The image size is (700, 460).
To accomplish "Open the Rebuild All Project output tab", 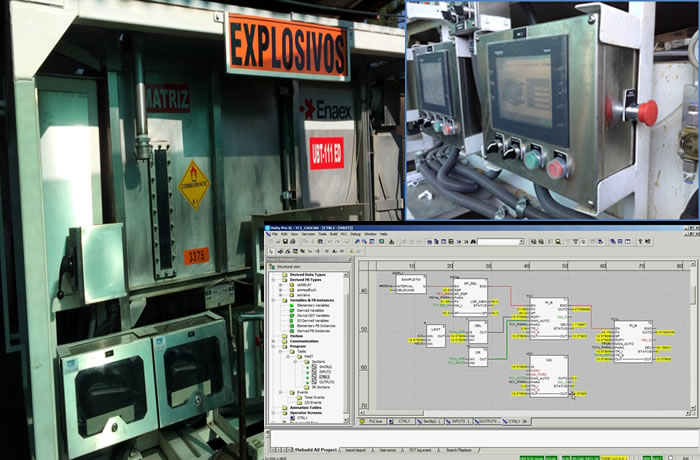I will (x=316, y=450).
